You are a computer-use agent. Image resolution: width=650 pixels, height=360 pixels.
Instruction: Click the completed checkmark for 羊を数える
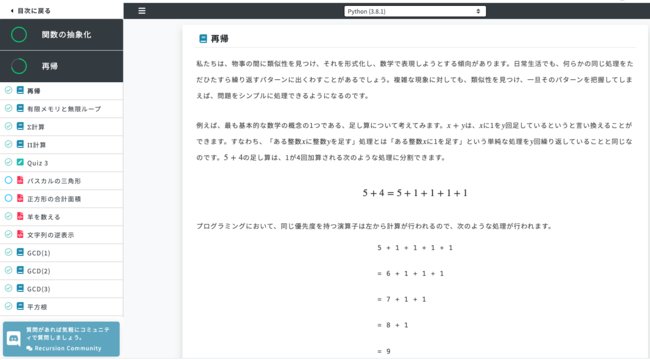click(x=8, y=216)
